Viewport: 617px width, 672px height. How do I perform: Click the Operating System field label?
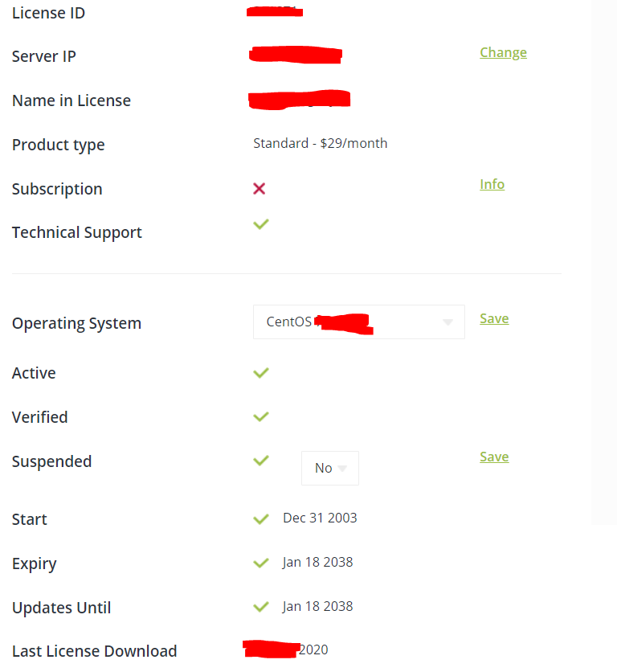coord(76,323)
